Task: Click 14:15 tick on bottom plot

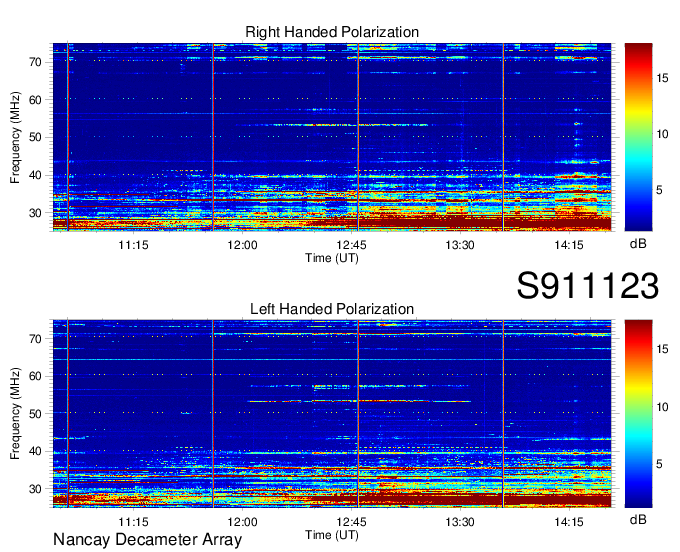Action: click(569, 522)
